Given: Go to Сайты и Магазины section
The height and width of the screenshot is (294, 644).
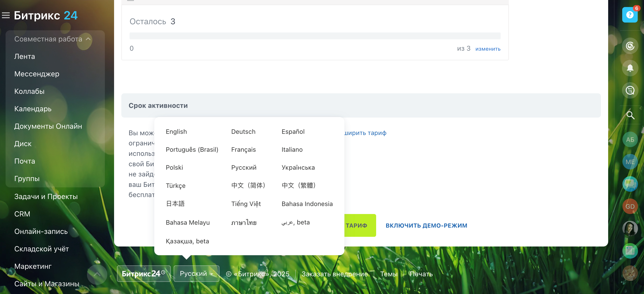Looking at the screenshot, I should point(47,284).
